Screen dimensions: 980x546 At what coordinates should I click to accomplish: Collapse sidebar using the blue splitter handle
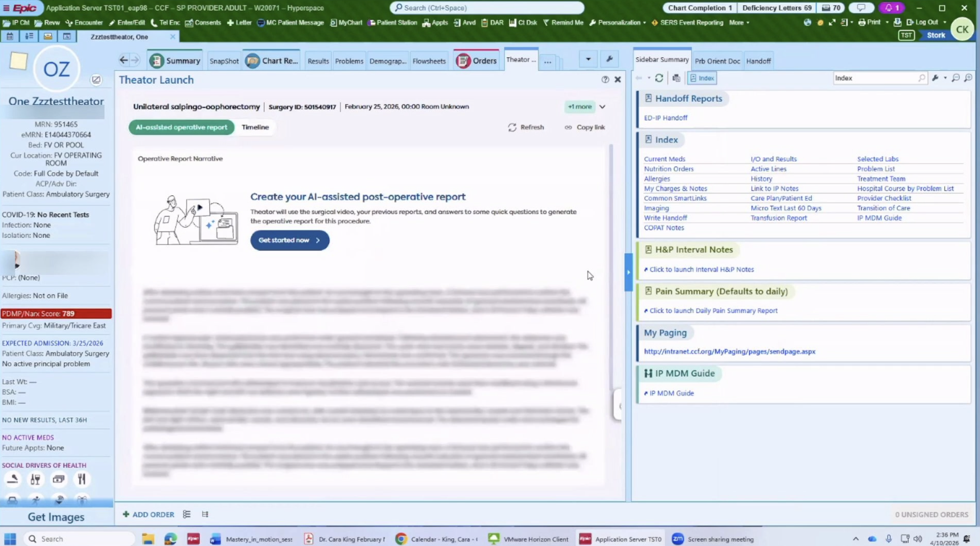[x=628, y=272]
